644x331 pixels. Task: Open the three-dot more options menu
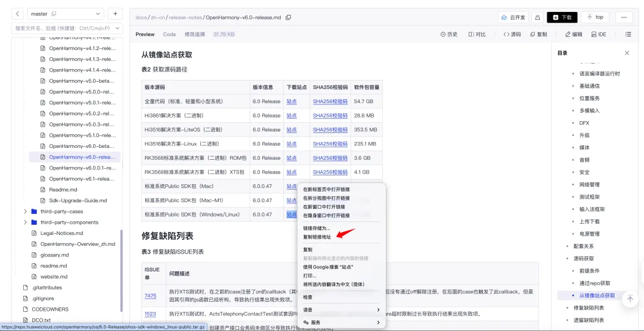tap(624, 17)
